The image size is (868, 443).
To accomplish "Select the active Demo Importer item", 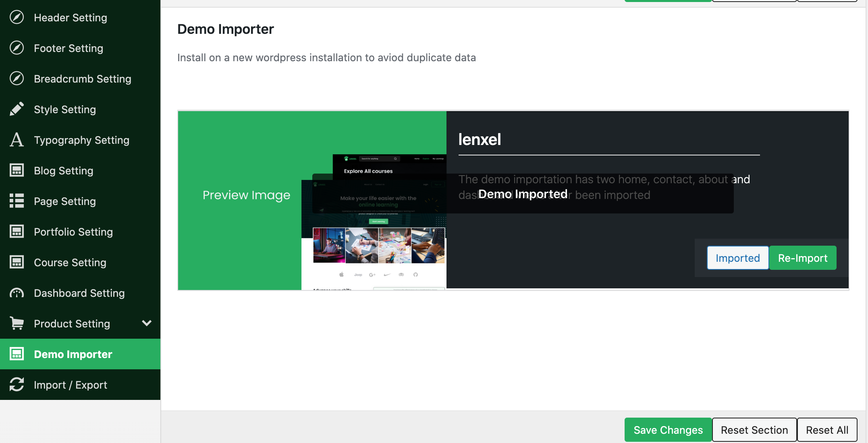I will (80, 354).
